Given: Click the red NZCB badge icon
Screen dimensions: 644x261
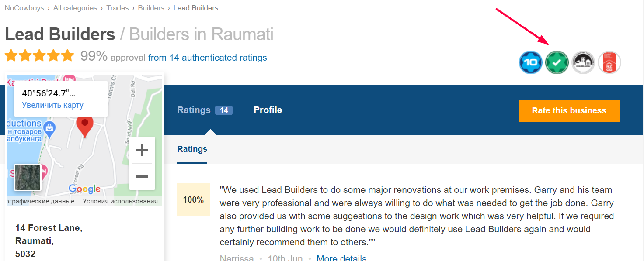Looking at the screenshot, I should (x=609, y=62).
